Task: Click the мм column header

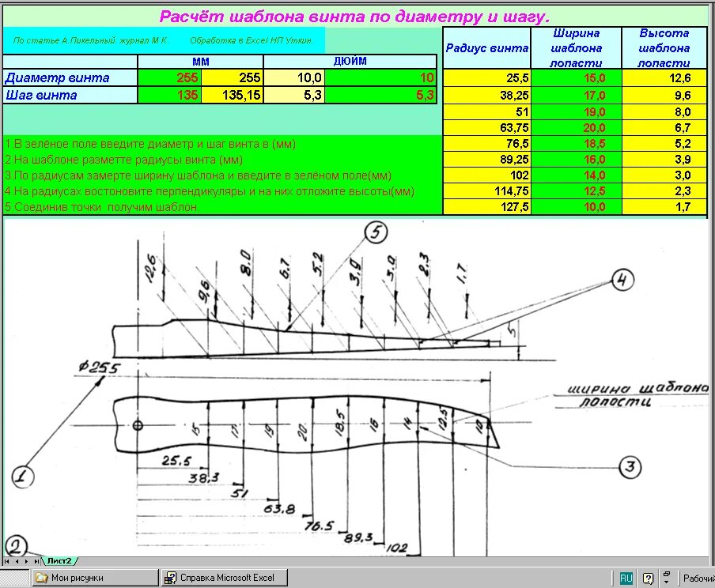Action: tap(201, 62)
